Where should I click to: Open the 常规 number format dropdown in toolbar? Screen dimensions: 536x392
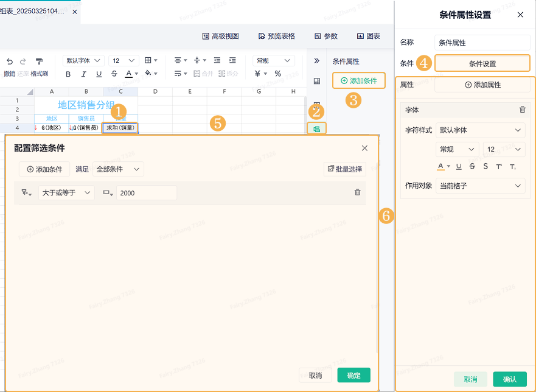273,60
